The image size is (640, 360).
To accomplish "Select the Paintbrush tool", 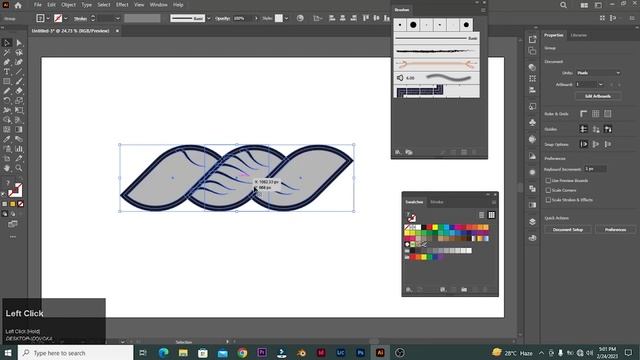I will click(19, 81).
